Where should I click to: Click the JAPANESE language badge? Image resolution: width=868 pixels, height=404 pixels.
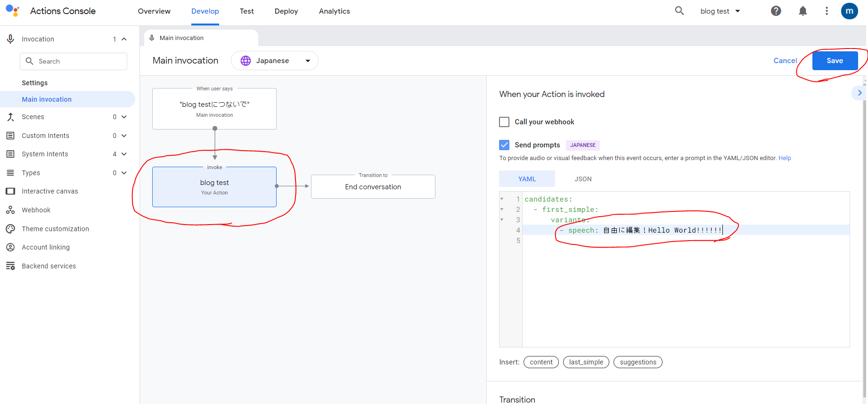tap(583, 145)
